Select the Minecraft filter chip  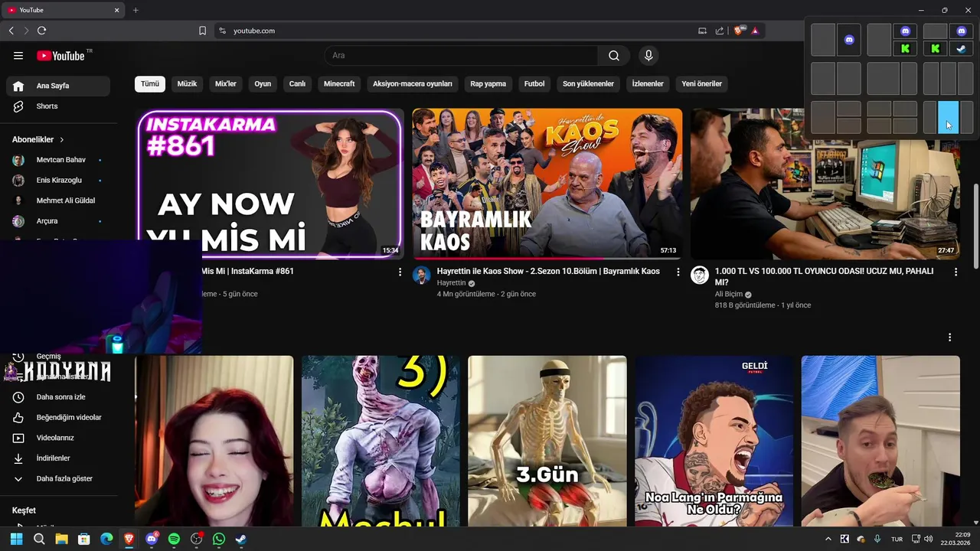339,83
